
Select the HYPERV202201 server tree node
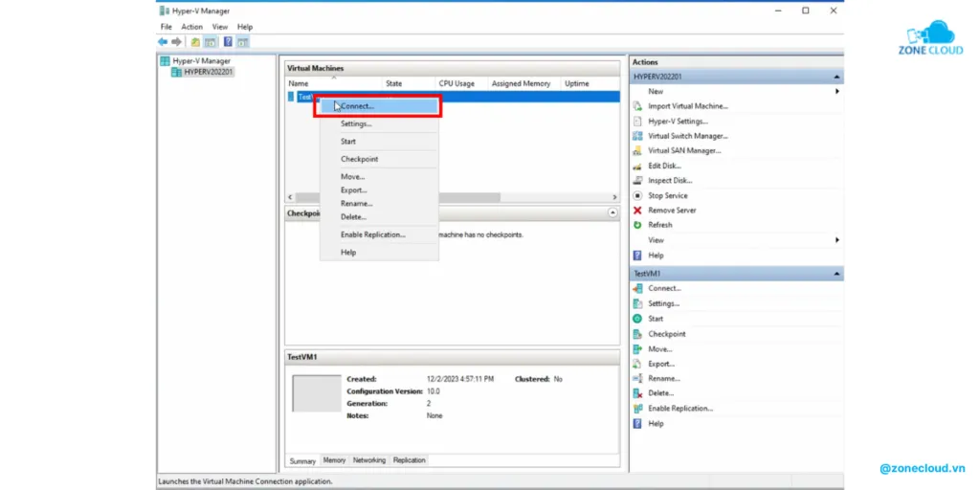pos(210,72)
